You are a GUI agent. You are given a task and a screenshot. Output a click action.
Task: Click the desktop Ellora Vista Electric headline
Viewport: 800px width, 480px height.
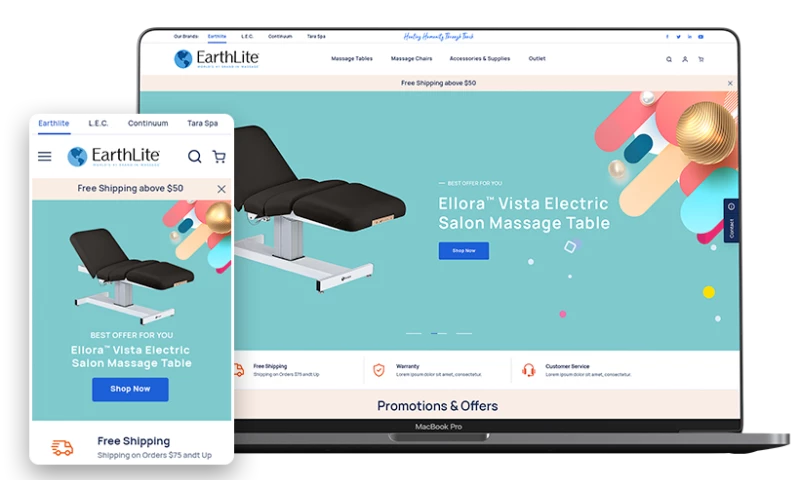point(524,213)
